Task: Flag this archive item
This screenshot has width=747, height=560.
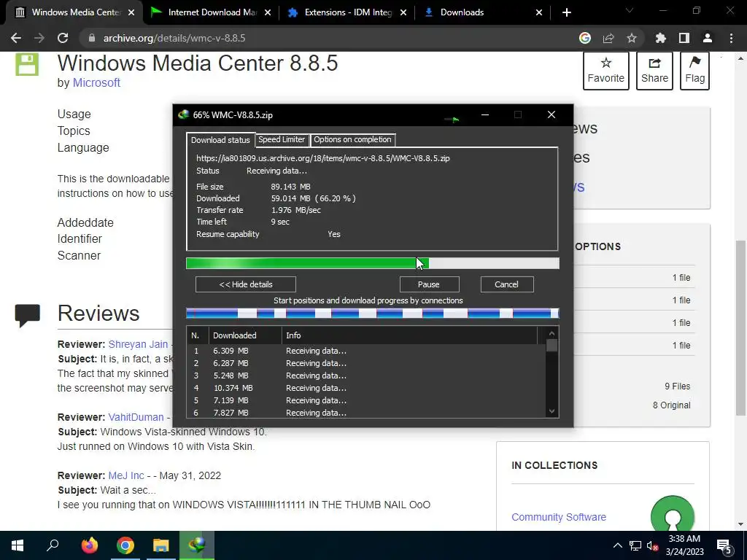Action: [695, 71]
